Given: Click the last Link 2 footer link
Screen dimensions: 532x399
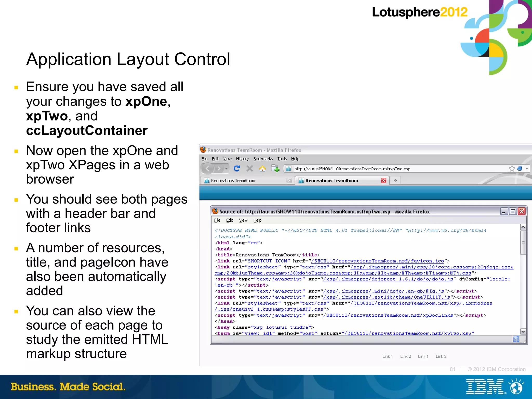Looking at the screenshot, I should [441, 356].
